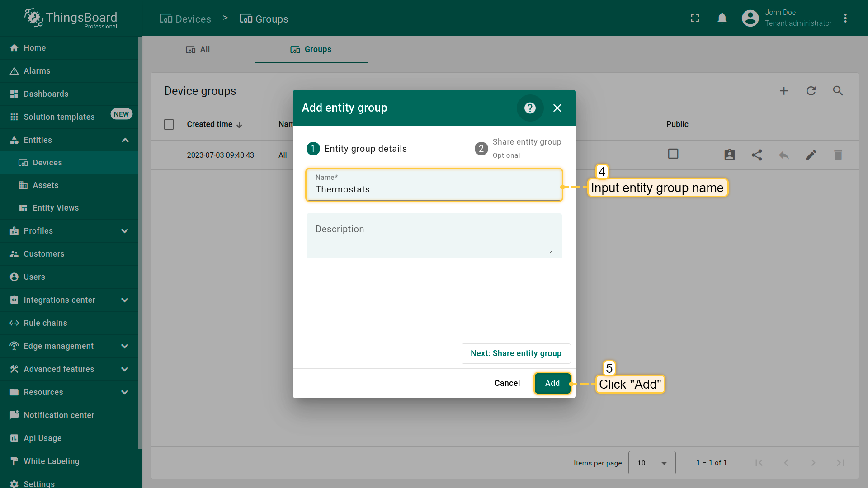Image resolution: width=868 pixels, height=488 pixels.
Task: Open the clipboard permissions icon in row
Action: (x=729, y=155)
